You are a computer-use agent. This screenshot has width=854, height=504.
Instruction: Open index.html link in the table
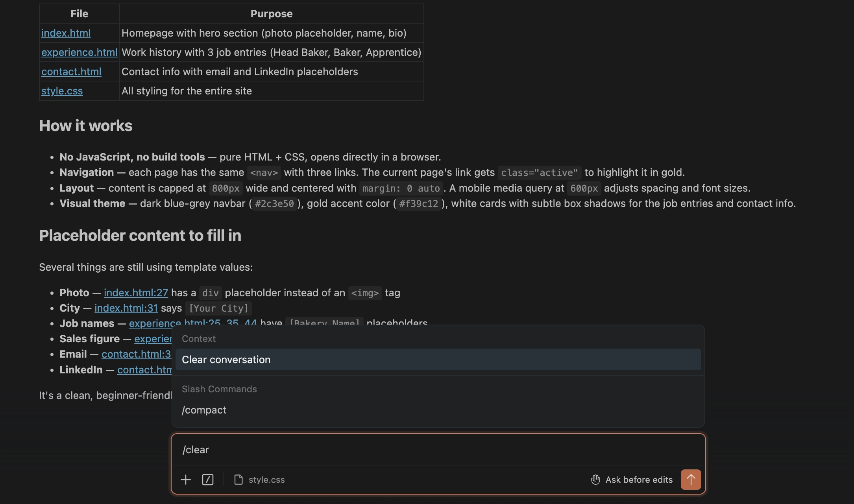66,33
